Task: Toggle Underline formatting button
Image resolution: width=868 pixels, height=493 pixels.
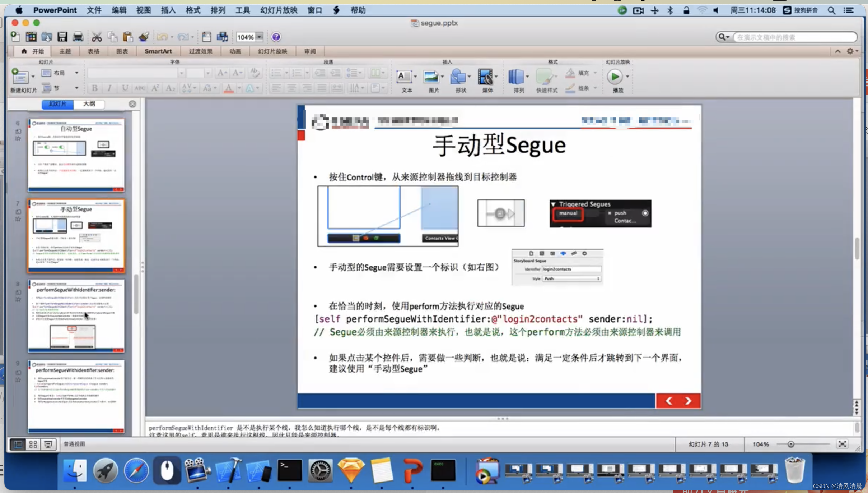Action: [125, 88]
